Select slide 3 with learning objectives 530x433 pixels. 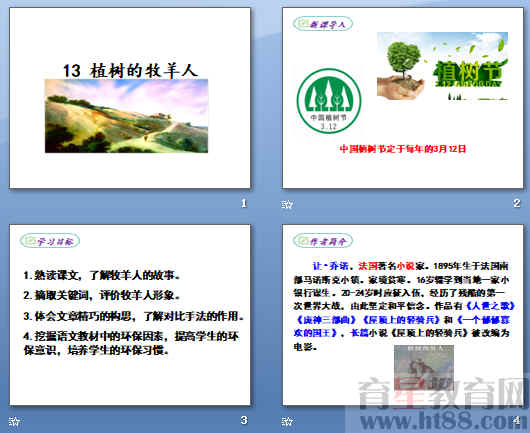coord(130,315)
